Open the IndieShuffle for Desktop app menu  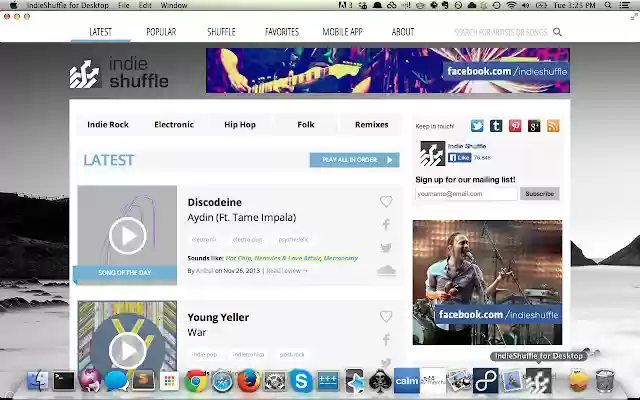(68, 5)
